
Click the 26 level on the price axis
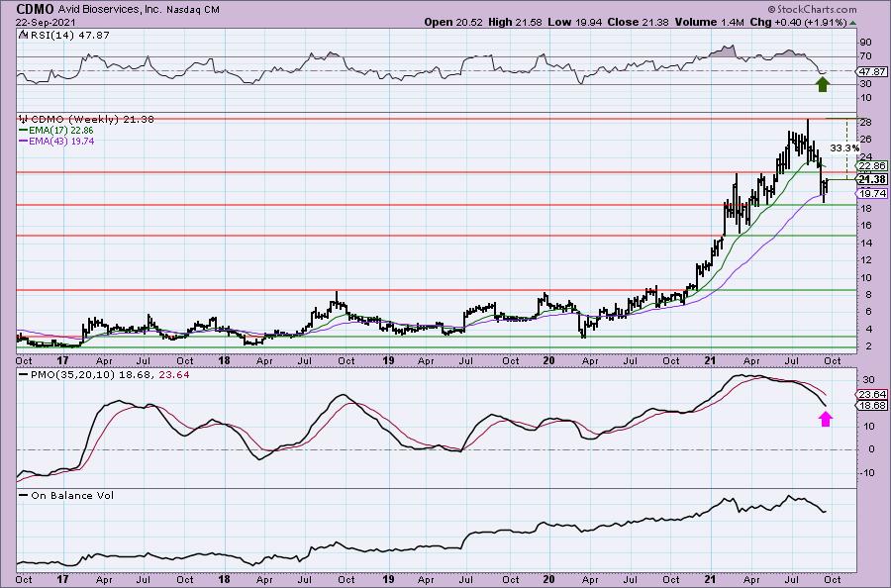point(865,140)
